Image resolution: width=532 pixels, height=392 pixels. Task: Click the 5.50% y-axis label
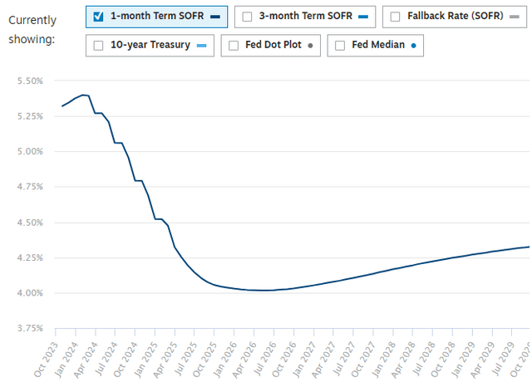tap(29, 81)
